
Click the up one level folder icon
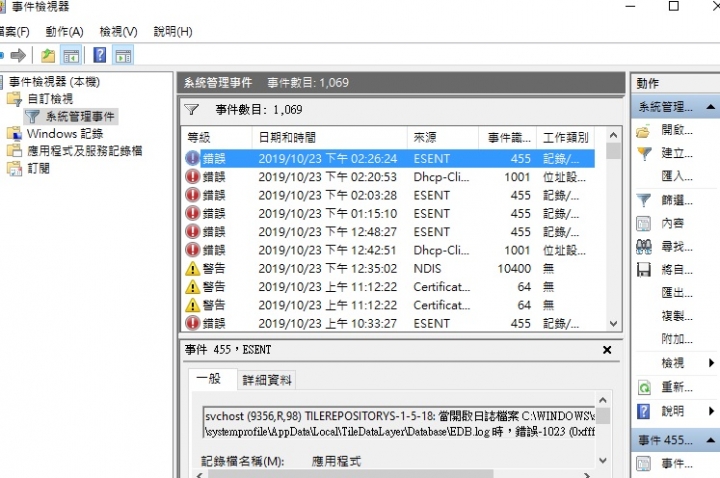[x=48, y=56]
